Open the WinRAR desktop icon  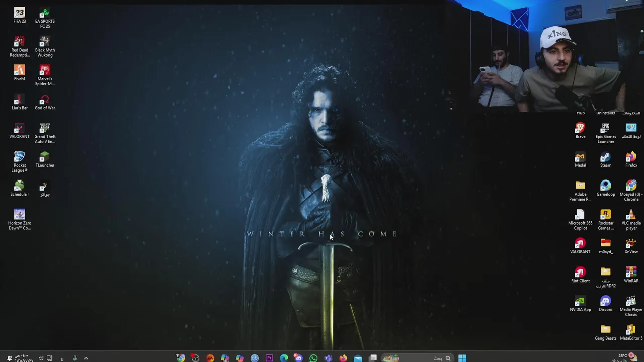click(x=631, y=275)
